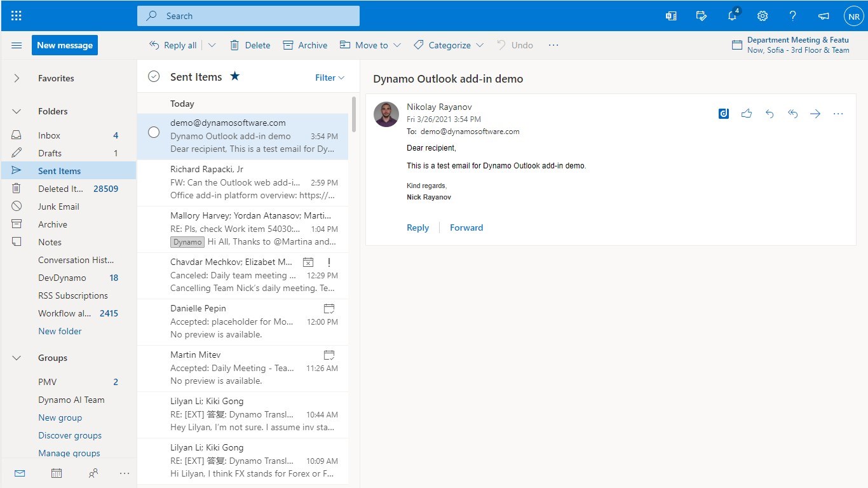Open the Dynamo add-in icon in the email
The height and width of the screenshot is (488, 868).
(723, 114)
